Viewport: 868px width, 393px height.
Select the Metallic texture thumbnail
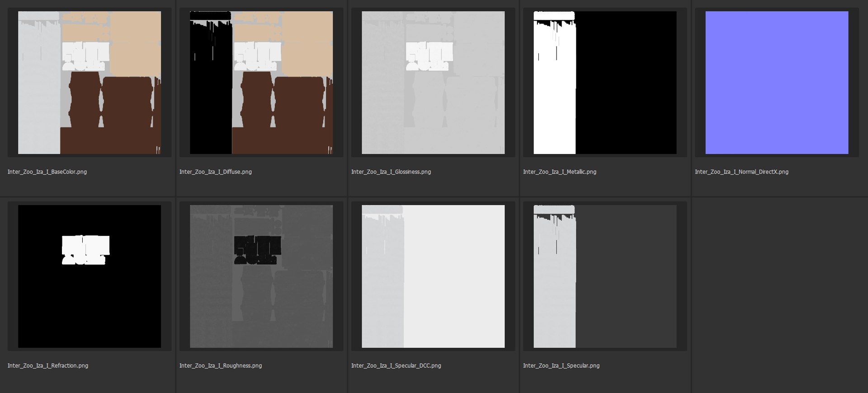click(605, 83)
